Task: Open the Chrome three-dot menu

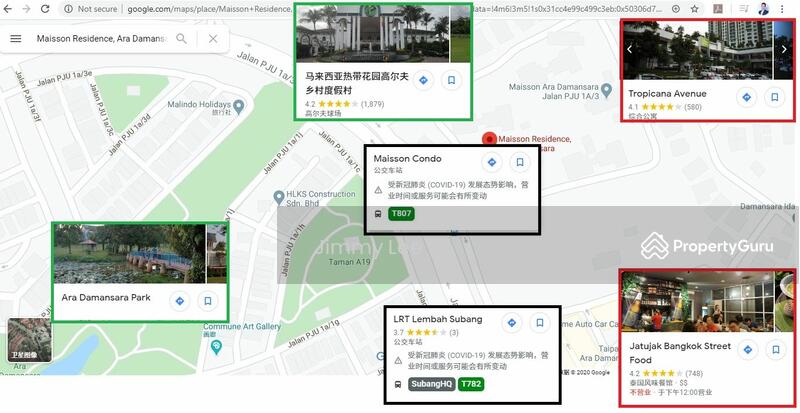Action: click(782, 9)
